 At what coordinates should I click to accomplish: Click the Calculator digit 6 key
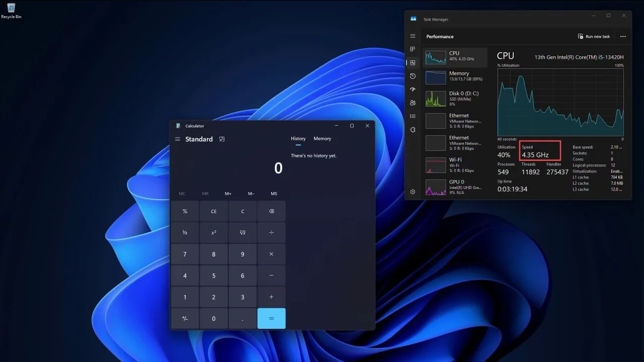(x=243, y=276)
